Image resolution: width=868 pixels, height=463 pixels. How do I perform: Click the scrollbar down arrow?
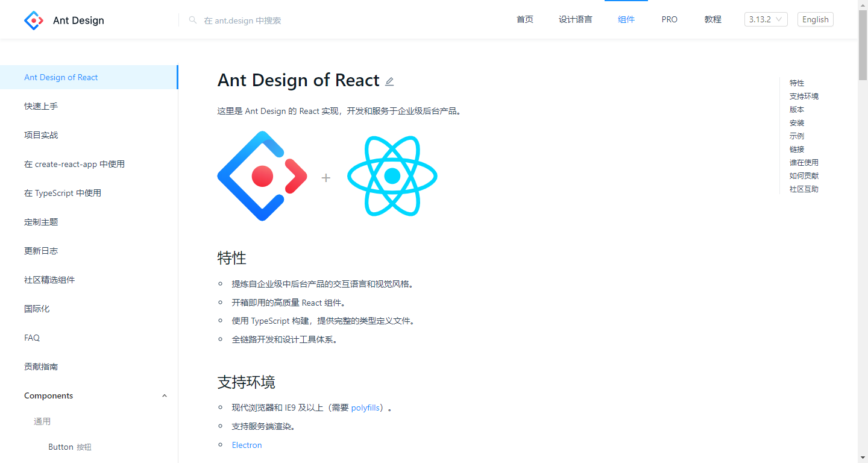click(863, 458)
